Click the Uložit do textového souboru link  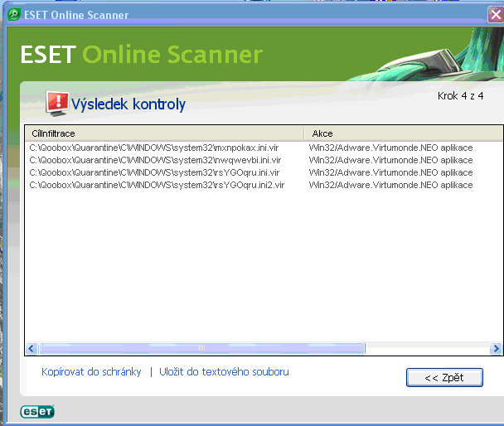tap(224, 371)
